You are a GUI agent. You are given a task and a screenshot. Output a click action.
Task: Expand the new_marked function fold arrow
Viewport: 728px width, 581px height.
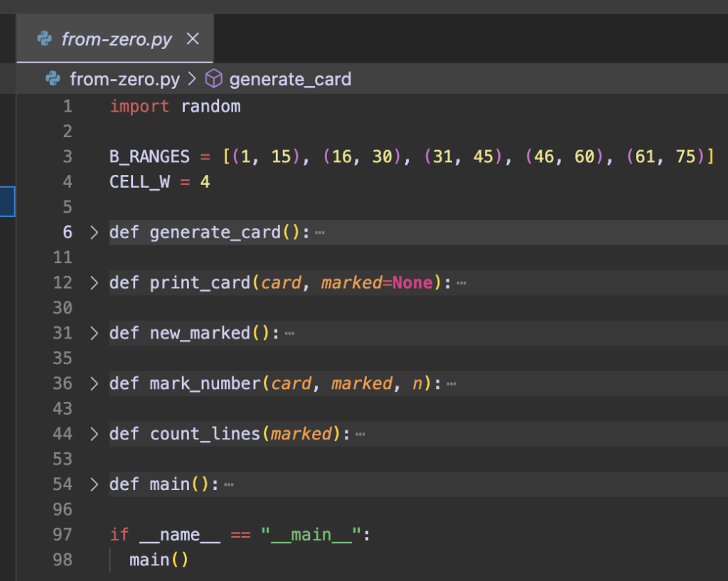pos(94,334)
